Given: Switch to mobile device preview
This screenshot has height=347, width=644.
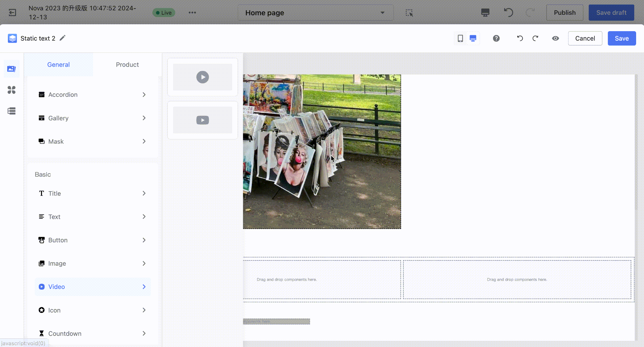Looking at the screenshot, I should pyautogui.click(x=460, y=38).
